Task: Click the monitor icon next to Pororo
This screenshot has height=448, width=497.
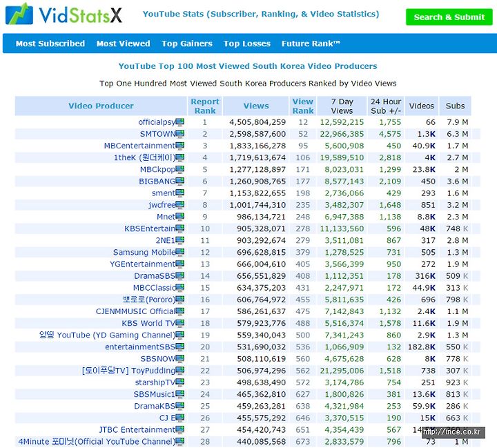Action: (179, 300)
